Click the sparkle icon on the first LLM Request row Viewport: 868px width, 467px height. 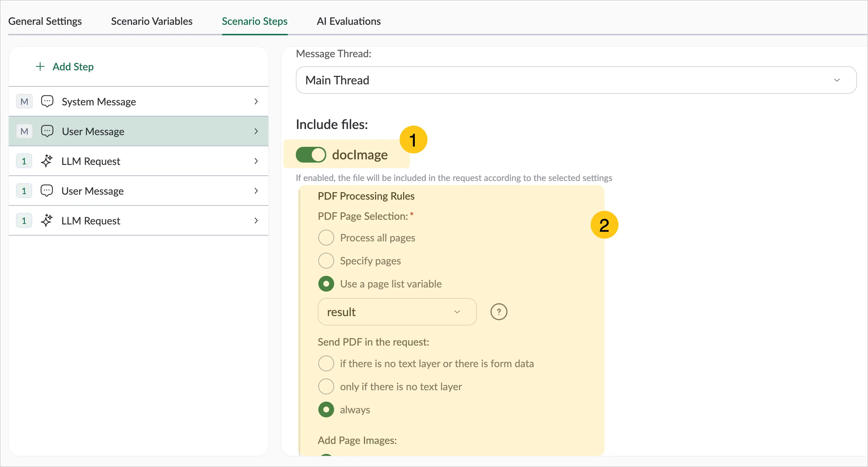click(x=47, y=161)
